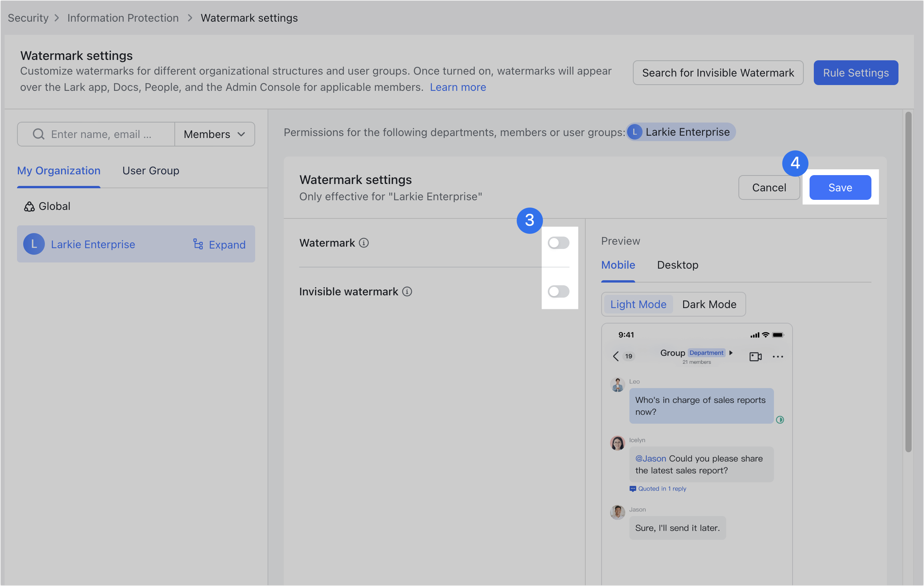Screen dimensions: 924x586
Task: Save the watermark settings
Action: (x=840, y=187)
